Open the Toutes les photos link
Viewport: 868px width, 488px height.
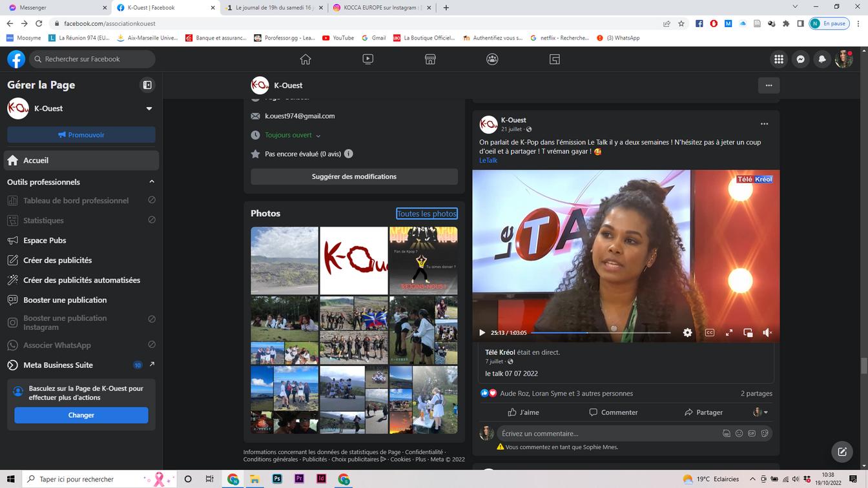click(x=427, y=214)
